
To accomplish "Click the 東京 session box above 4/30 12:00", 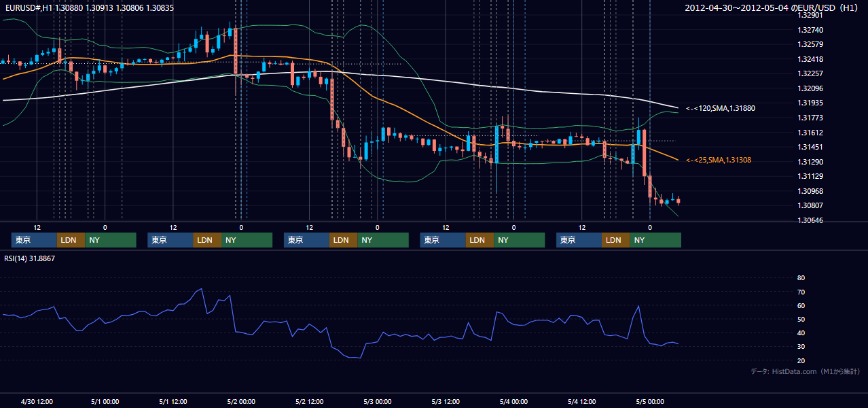I will 35,240.
